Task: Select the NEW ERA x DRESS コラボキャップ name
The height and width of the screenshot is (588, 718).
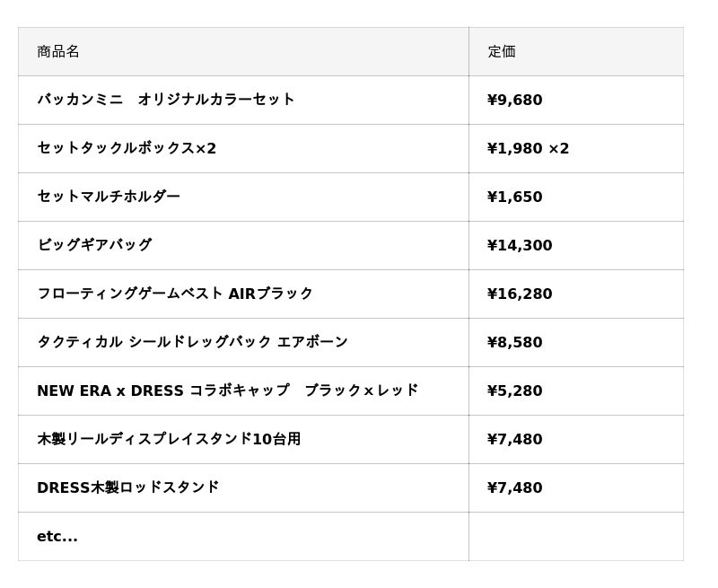Action: (227, 391)
